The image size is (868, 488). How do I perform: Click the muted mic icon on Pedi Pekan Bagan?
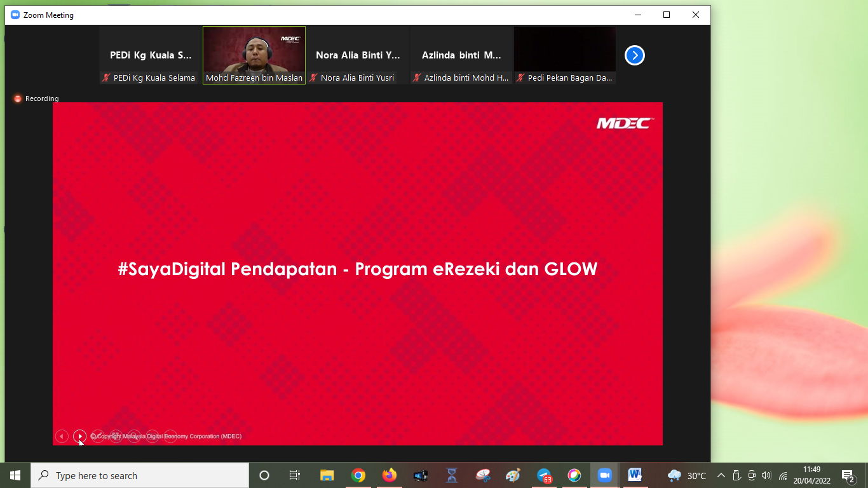[x=520, y=78]
